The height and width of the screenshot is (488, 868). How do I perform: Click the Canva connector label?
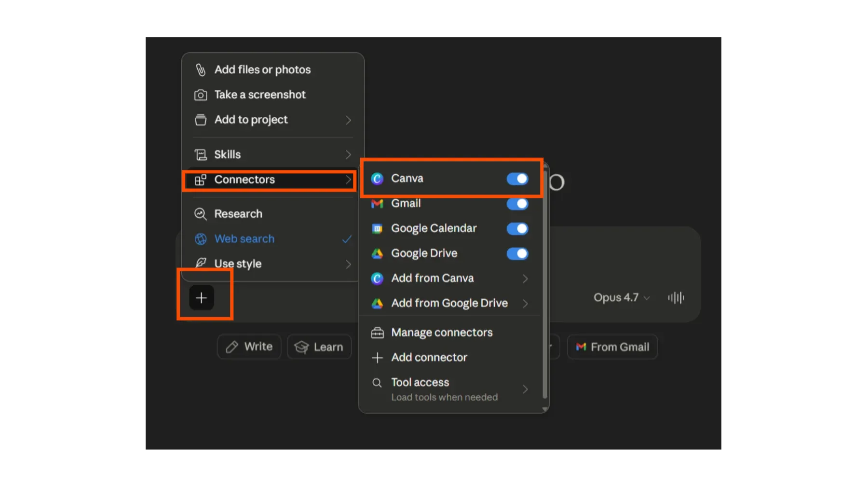[x=407, y=179]
